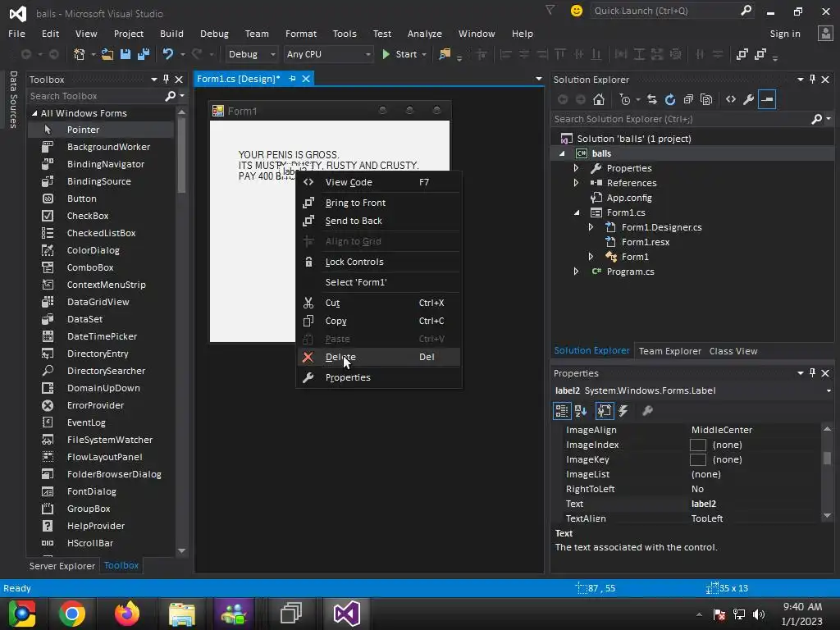Click the Undo arrow in the toolbar
The height and width of the screenshot is (630, 840).
tap(168, 54)
